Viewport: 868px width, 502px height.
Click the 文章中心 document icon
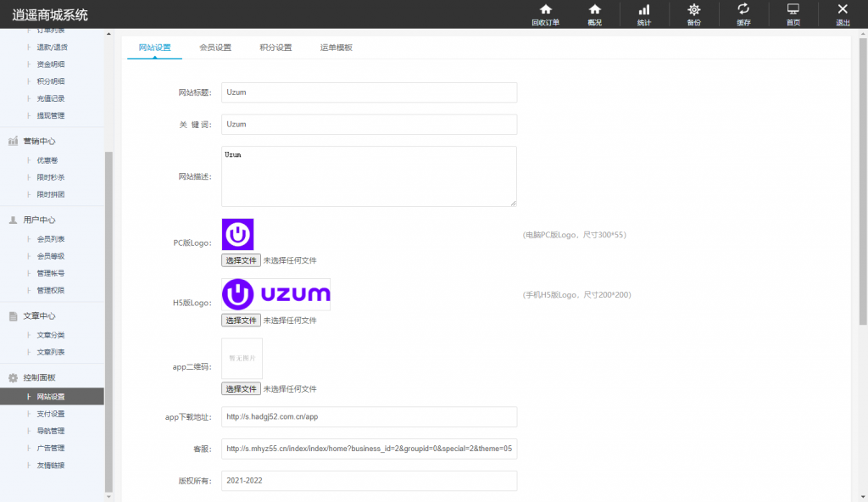point(13,315)
